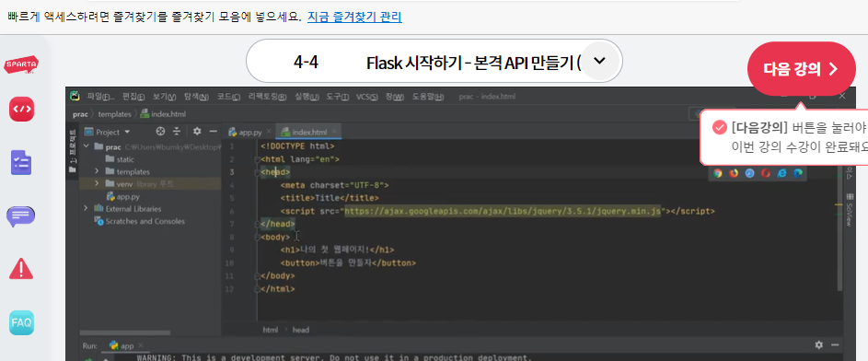The height and width of the screenshot is (361, 868).
Task: Open the 도구 (Tools) menu
Action: pyautogui.click(x=337, y=97)
